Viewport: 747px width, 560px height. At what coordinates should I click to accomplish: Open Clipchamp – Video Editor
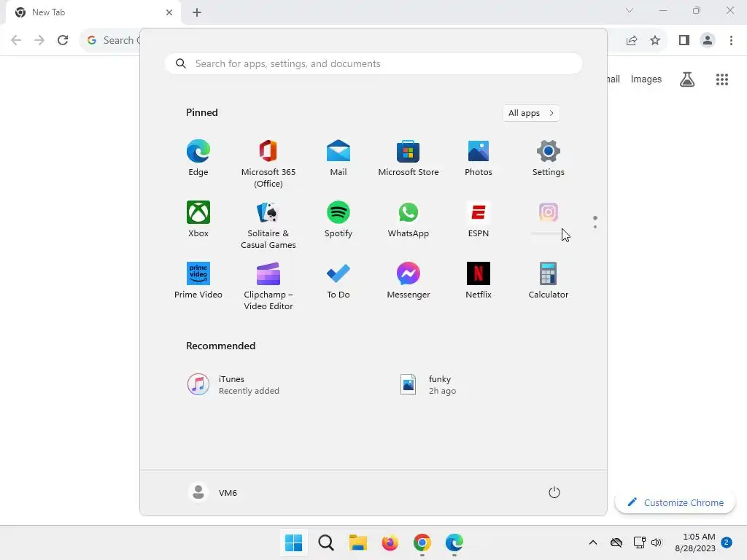click(x=268, y=286)
